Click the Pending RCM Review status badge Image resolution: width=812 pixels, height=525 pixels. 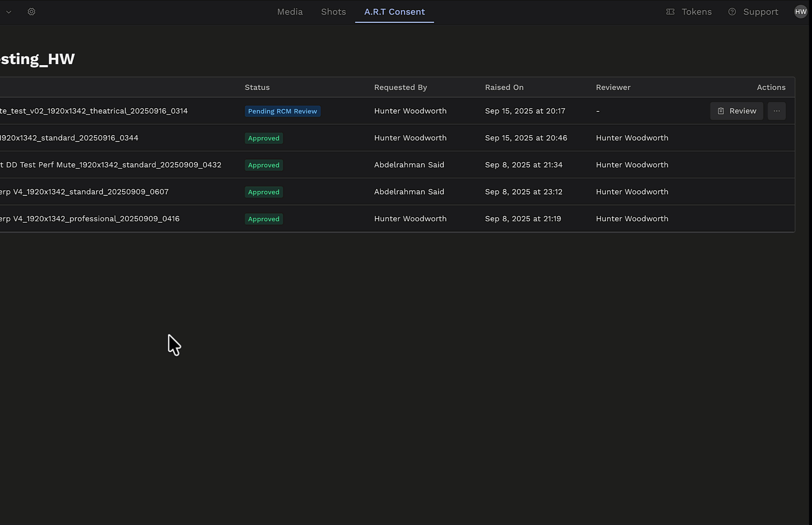(282, 111)
